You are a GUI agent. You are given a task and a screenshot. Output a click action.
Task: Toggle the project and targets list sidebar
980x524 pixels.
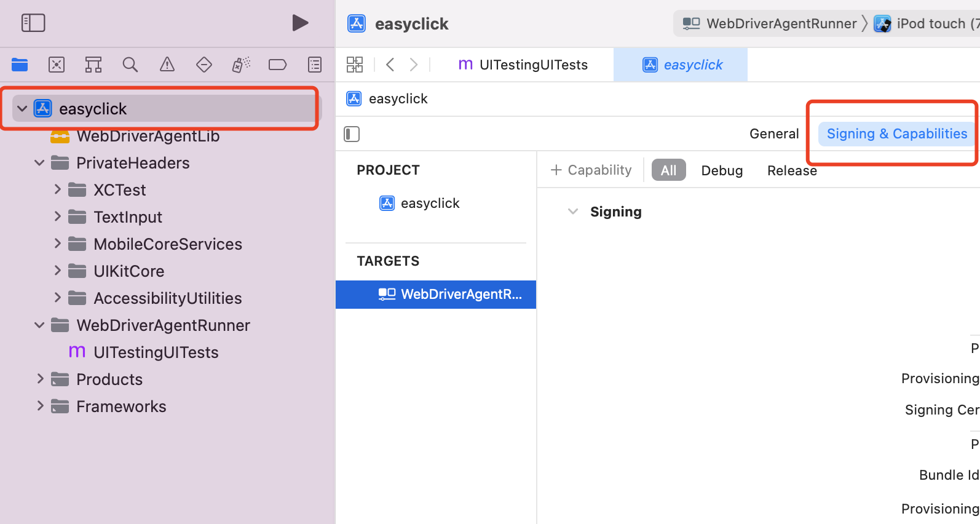point(352,134)
